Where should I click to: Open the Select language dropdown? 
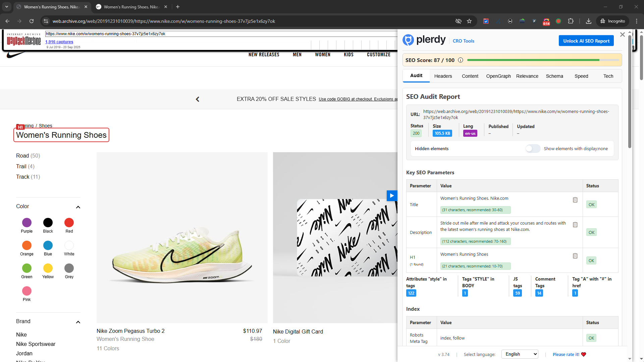pos(520,354)
